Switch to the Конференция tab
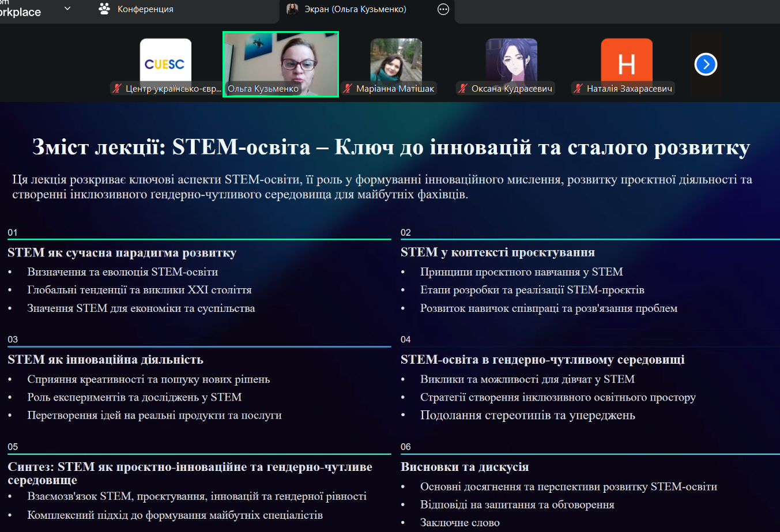The height and width of the screenshot is (532, 780). 145,9
